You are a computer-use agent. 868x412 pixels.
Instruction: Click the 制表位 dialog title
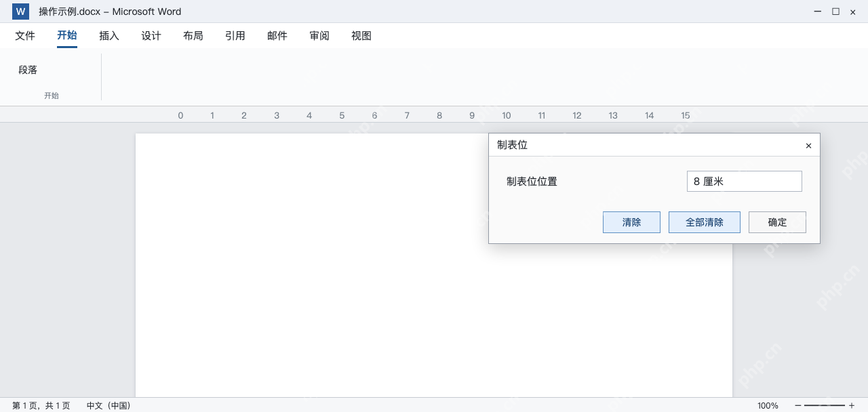point(512,145)
